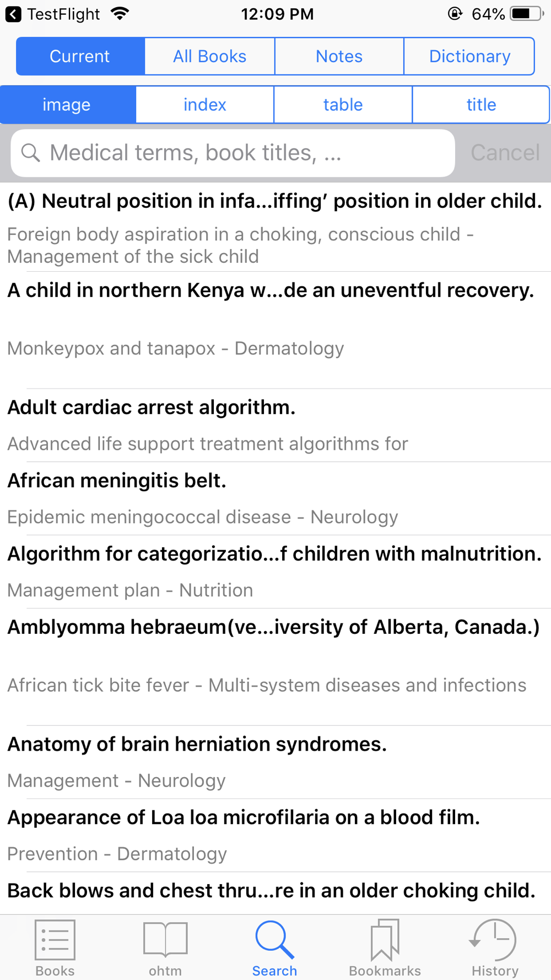Tap magnifier icon inside search field
551x980 pixels.
point(31,153)
